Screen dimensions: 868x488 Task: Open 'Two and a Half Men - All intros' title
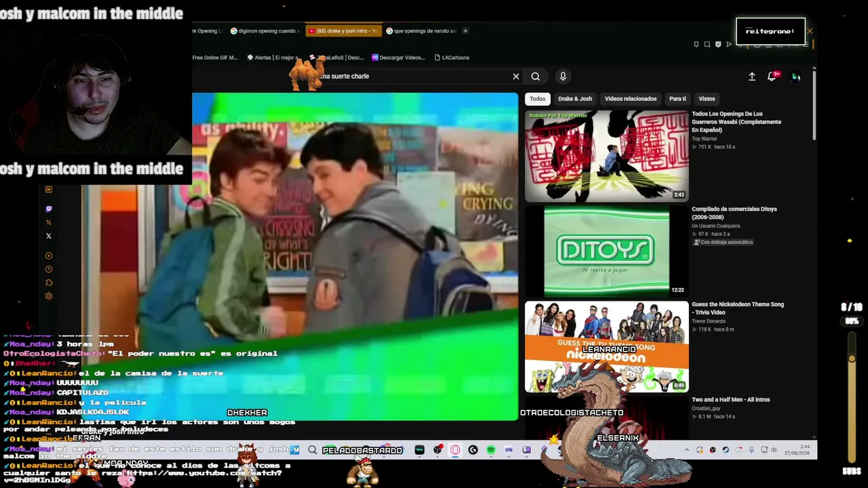[731, 400]
